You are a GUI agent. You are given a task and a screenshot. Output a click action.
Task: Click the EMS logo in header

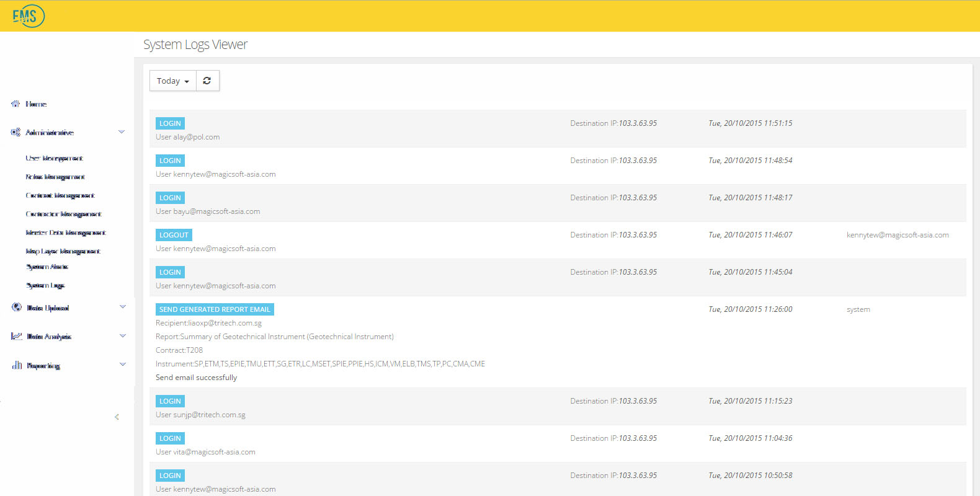pos(28,15)
